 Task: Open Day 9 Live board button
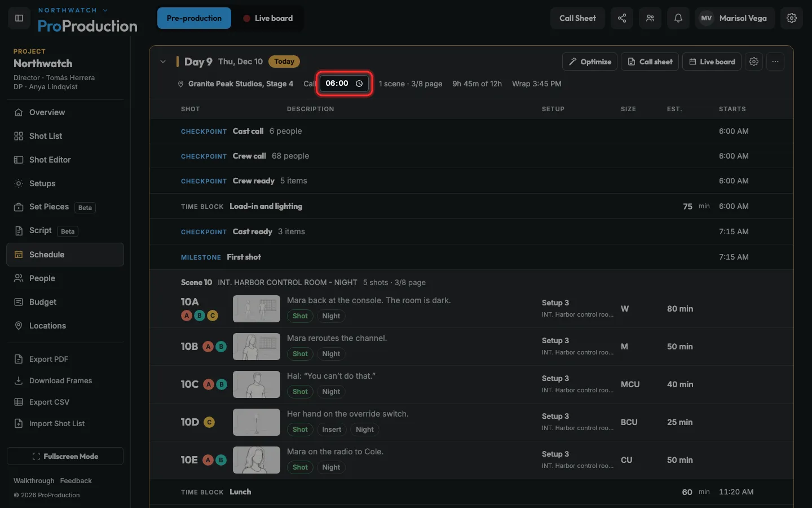[712, 62]
